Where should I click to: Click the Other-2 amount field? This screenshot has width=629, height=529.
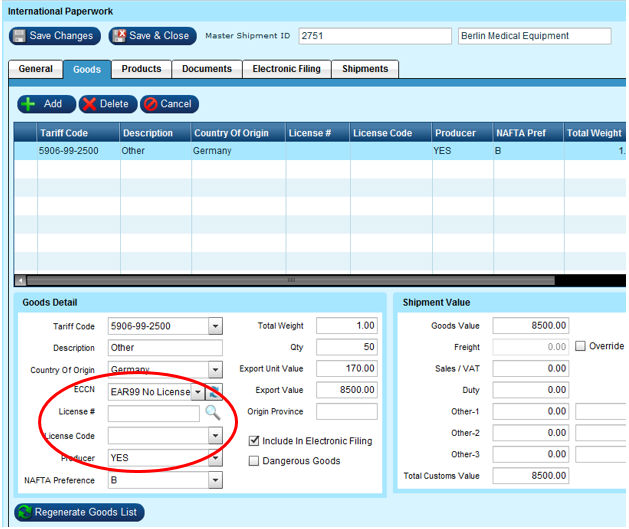(530, 433)
